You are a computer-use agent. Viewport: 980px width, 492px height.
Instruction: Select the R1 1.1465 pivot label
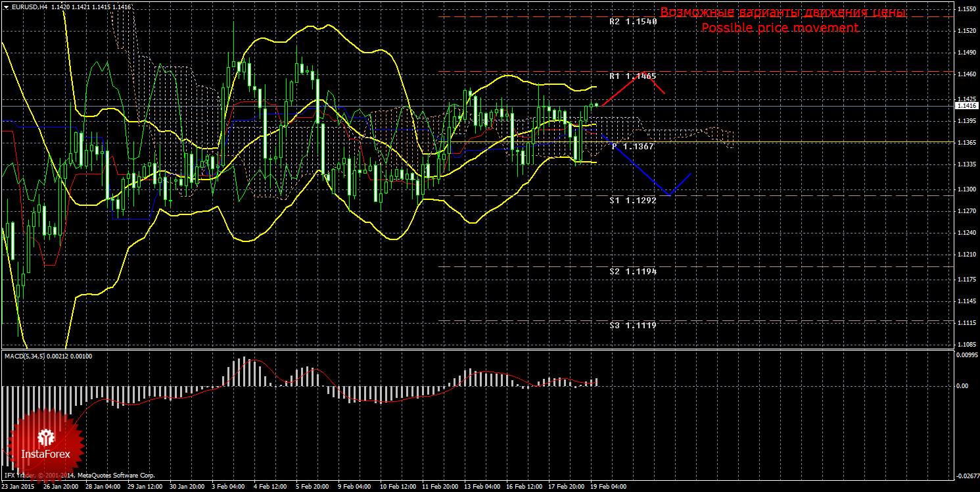coord(633,76)
